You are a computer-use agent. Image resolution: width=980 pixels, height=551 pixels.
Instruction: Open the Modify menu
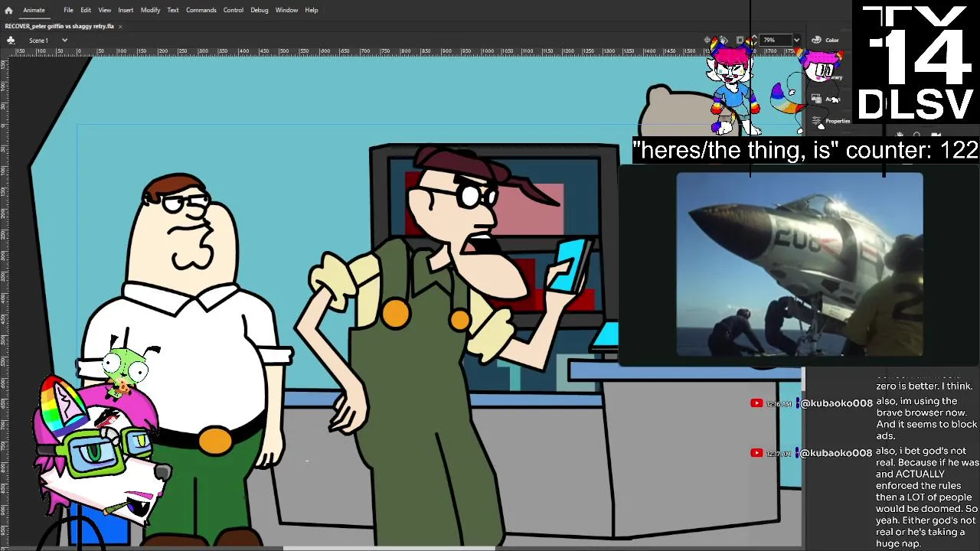coord(150,10)
